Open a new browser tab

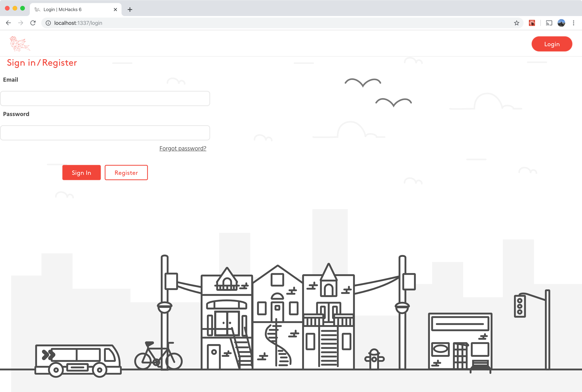pos(130,10)
